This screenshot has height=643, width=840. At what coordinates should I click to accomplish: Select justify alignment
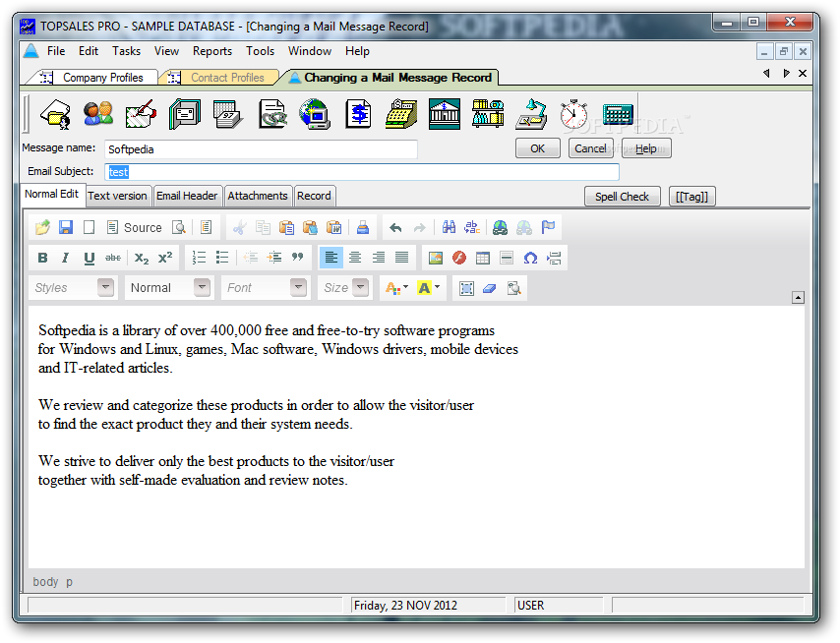401,258
